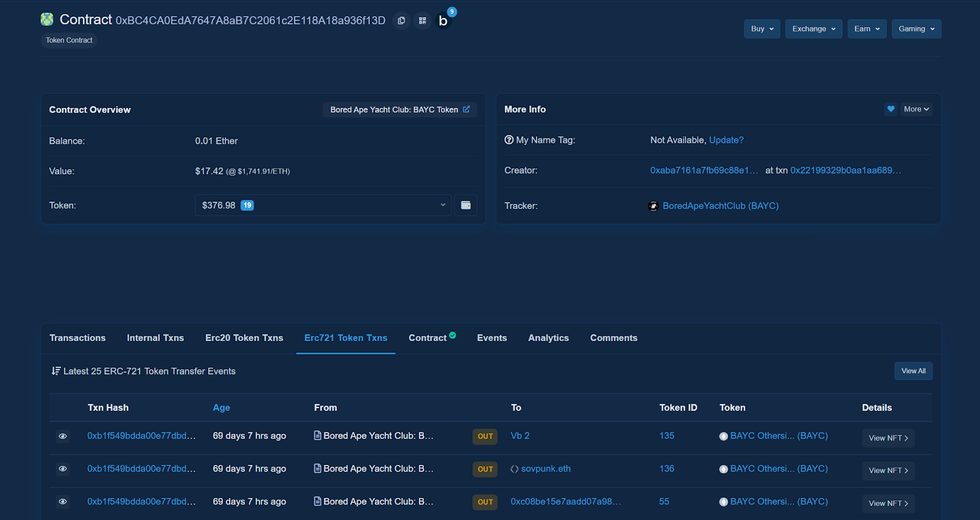The image size is (980, 520).
Task: Open creation txn 0x22199329b0aa1aa689
Action: click(x=846, y=170)
